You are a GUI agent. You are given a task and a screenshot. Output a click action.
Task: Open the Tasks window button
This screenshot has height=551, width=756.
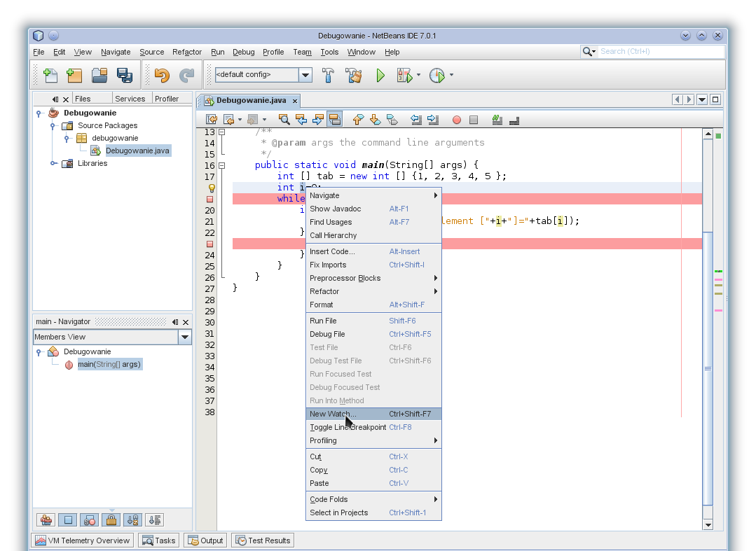[158, 540]
